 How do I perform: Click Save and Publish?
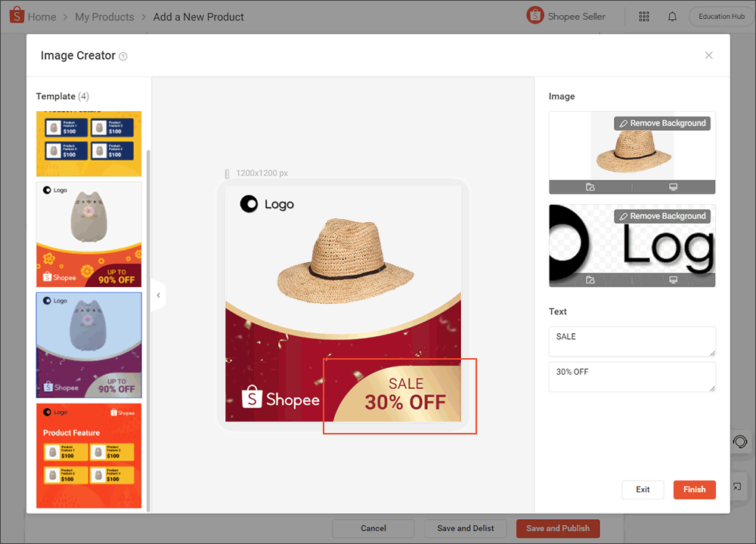558,528
